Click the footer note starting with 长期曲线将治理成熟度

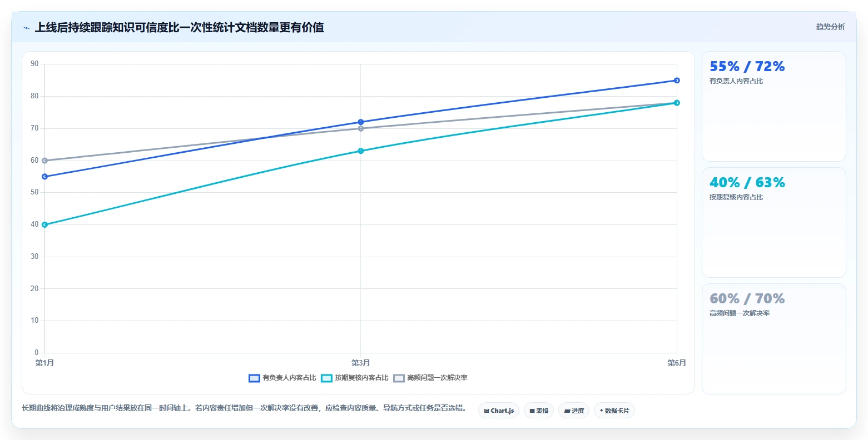pos(244,408)
